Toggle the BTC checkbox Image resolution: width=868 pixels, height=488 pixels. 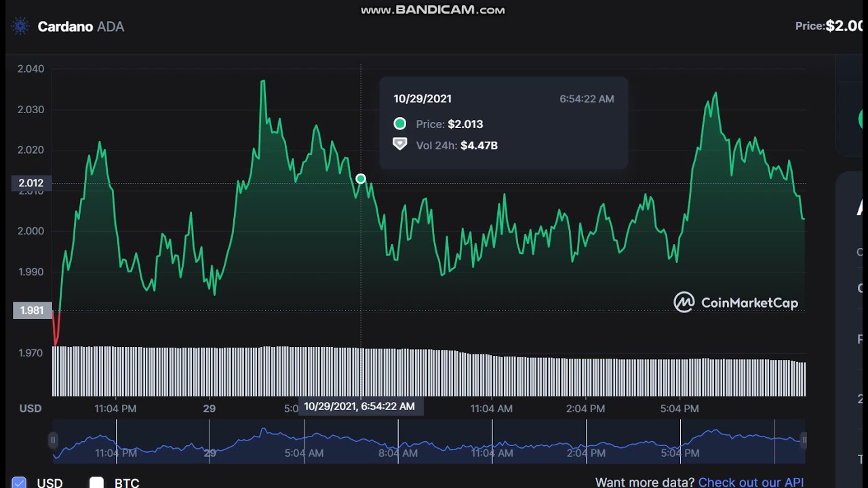point(96,483)
